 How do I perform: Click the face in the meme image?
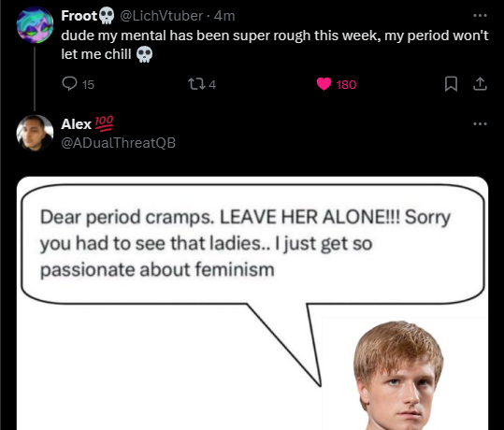coord(398,376)
